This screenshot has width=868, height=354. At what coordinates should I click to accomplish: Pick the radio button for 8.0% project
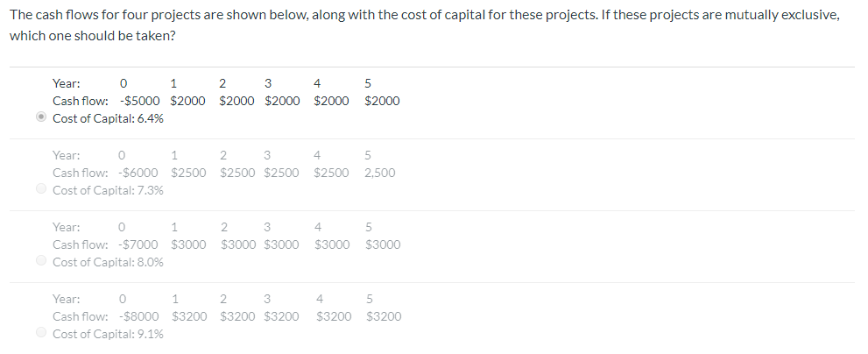tap(40, 260)
